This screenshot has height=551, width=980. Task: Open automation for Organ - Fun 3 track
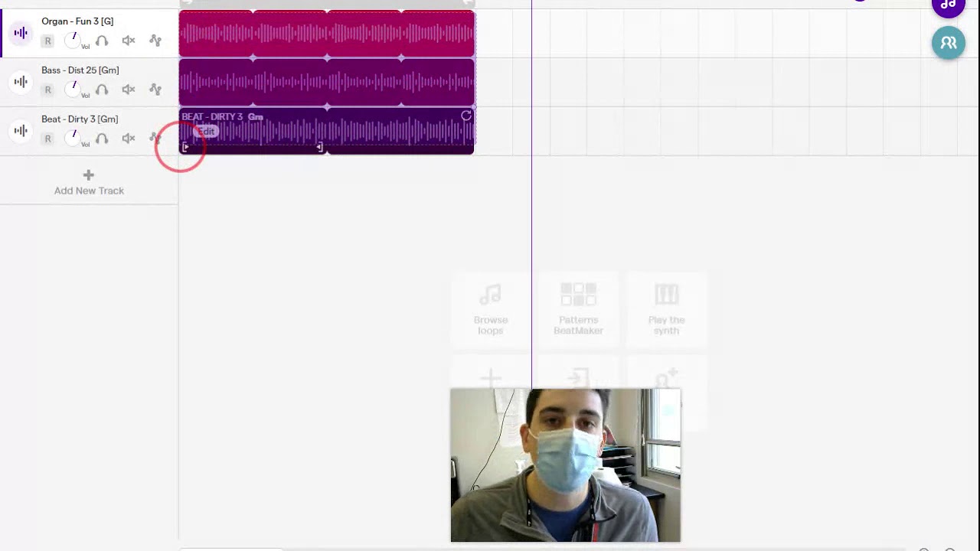click(155, 41)
